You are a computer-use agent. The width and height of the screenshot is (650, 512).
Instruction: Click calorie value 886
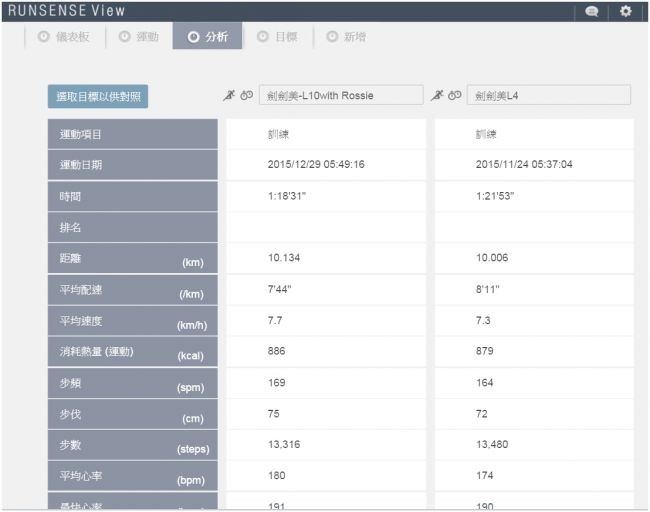pyautogui.click(x=276, y=351)
